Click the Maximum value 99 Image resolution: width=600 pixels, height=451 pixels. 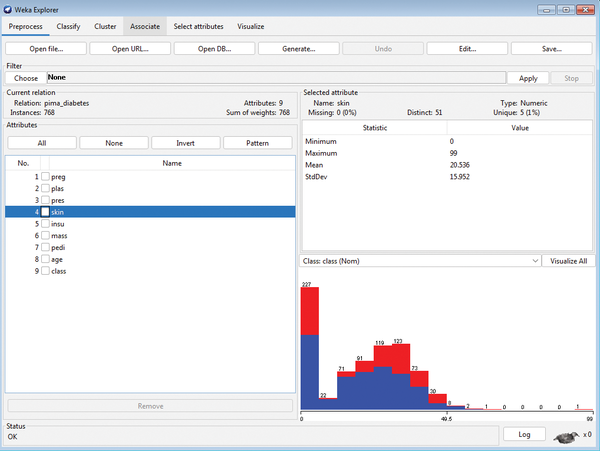453,153
